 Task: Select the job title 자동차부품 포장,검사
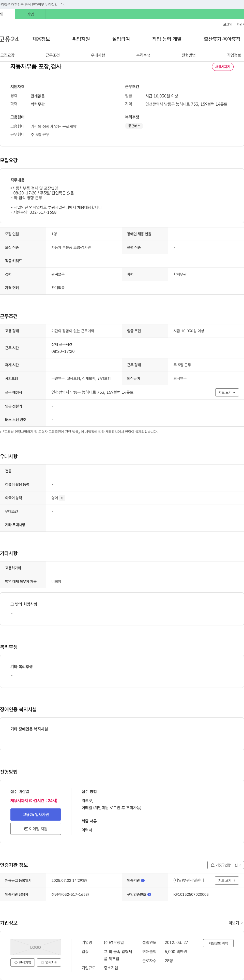pos(36,67)
